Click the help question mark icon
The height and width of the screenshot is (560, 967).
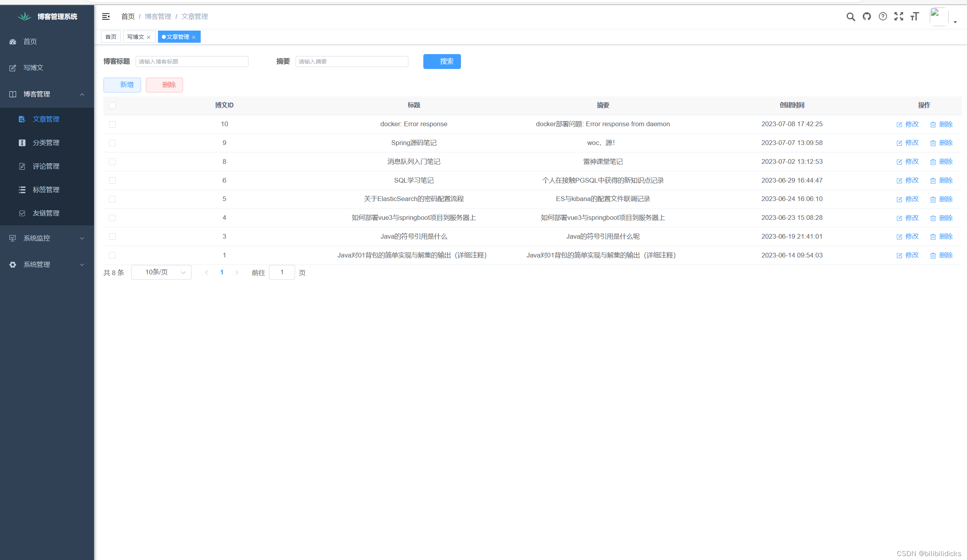click(883, 16)
